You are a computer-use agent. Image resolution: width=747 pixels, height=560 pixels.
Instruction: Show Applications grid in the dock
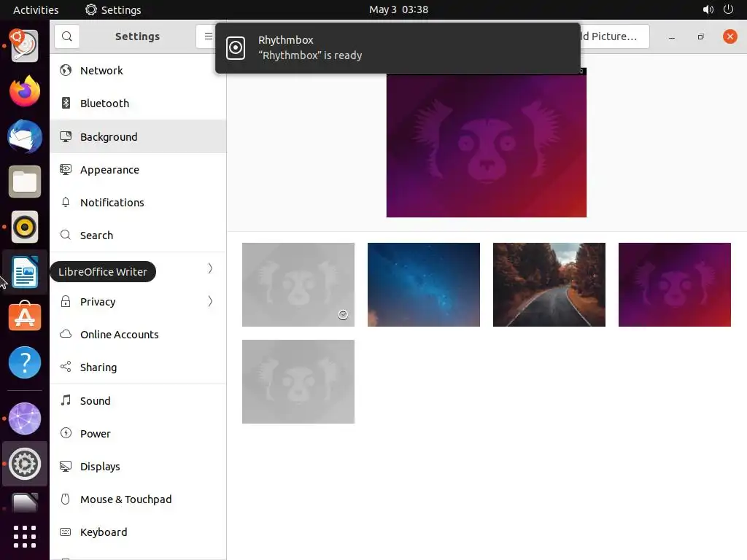point(25,537)
